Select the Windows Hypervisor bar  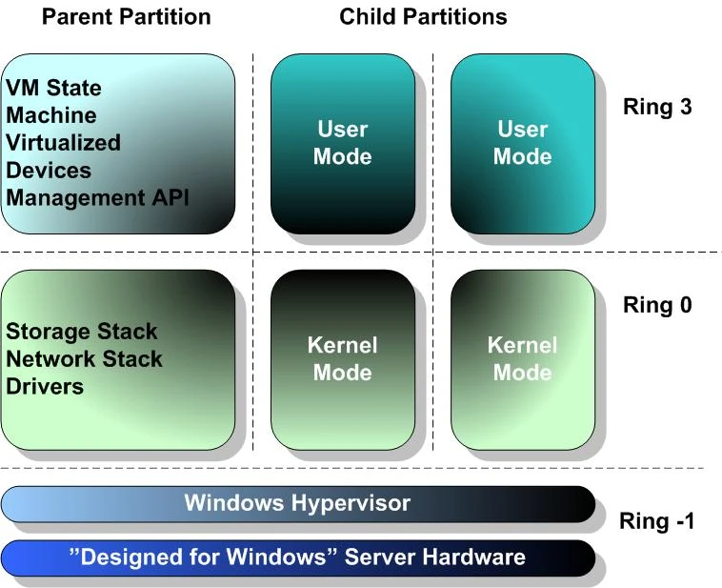pyautogui.click(x=298, y=504)
